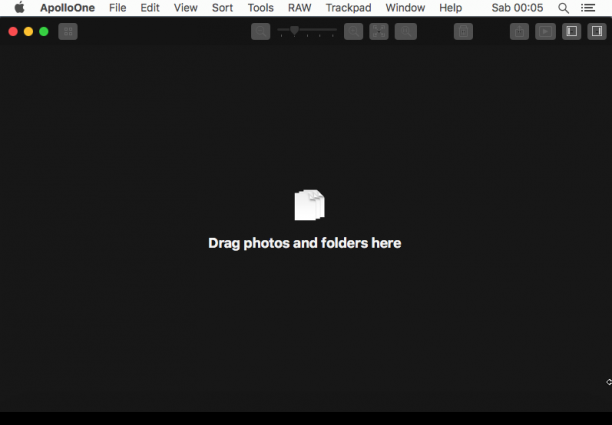Open the File menu
The height and width of the screenshot is (425, 612).
117,8
